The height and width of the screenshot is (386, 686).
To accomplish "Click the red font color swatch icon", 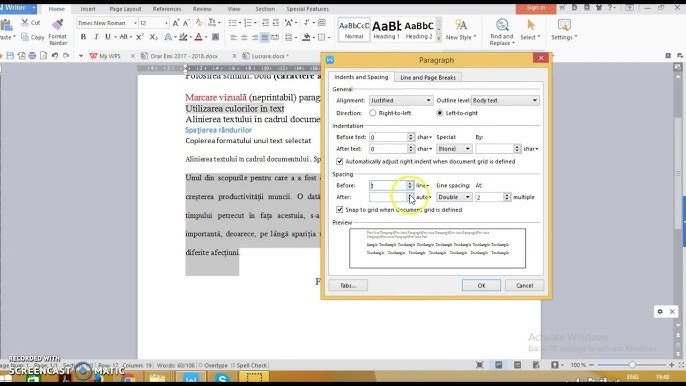I will (198, 37).
